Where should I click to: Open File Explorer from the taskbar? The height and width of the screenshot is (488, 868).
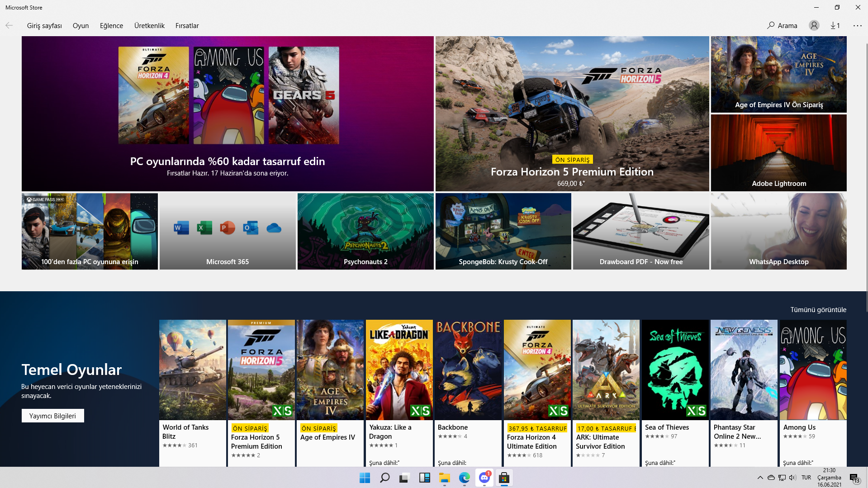point(444,478)
